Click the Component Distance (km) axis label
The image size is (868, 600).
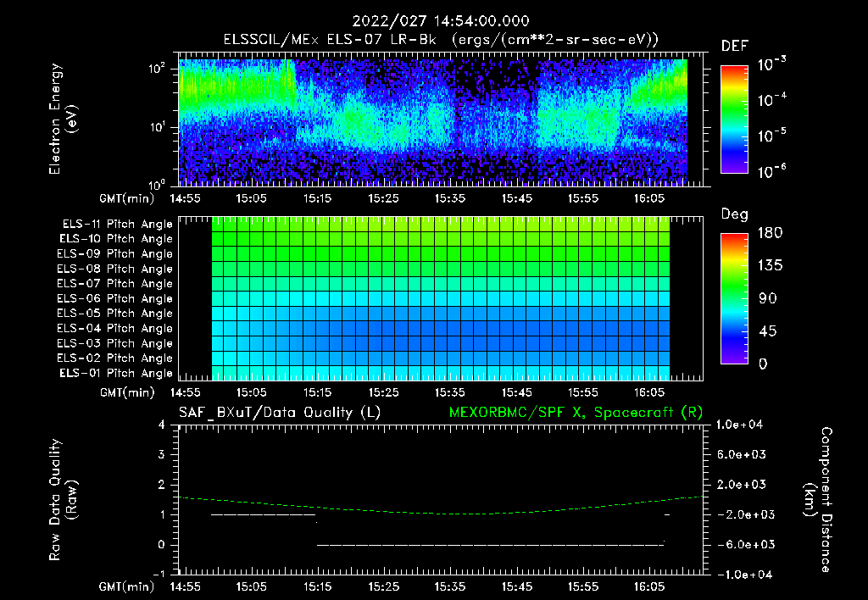(x=818, y=500)
